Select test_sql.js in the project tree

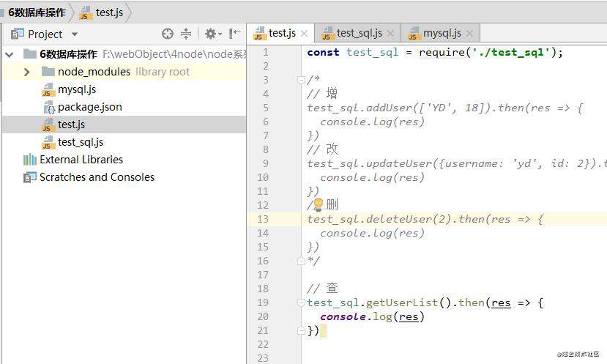click(x=81, y=142)
